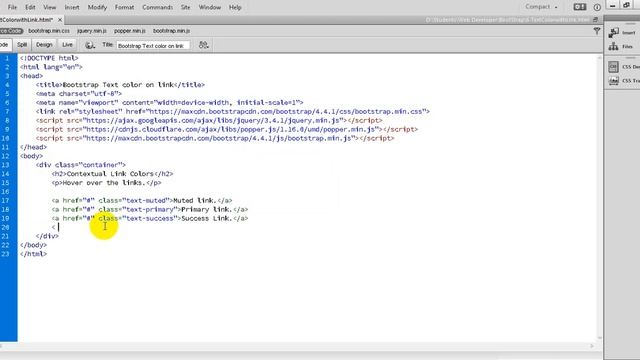The width and height of the screenshot is (640, 360).
Task: Click the closing </div> line
Action: coord(47,236)
